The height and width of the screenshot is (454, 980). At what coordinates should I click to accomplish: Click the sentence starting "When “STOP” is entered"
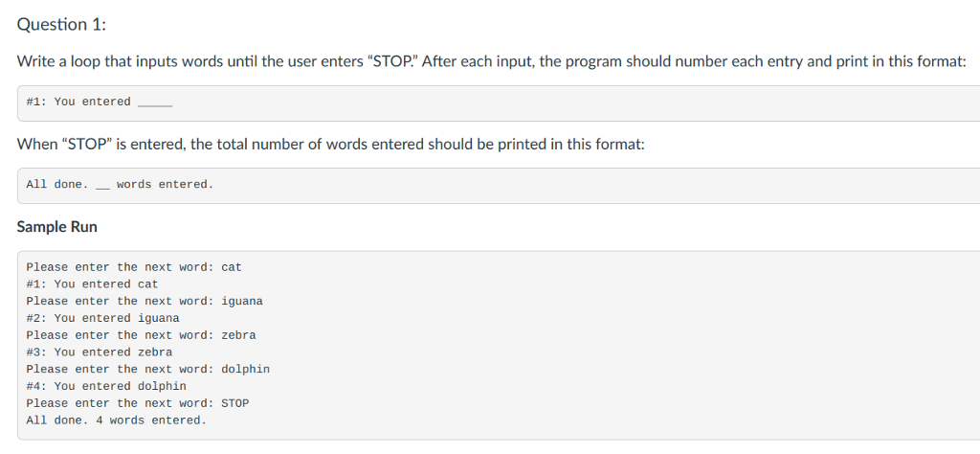[x=330, y=145]
